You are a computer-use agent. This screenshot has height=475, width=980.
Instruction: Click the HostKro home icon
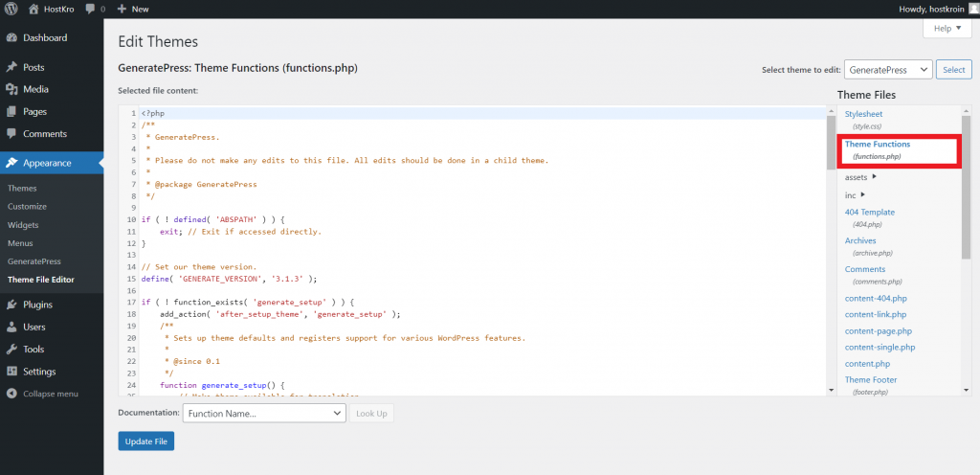click(x=33, y=9)
